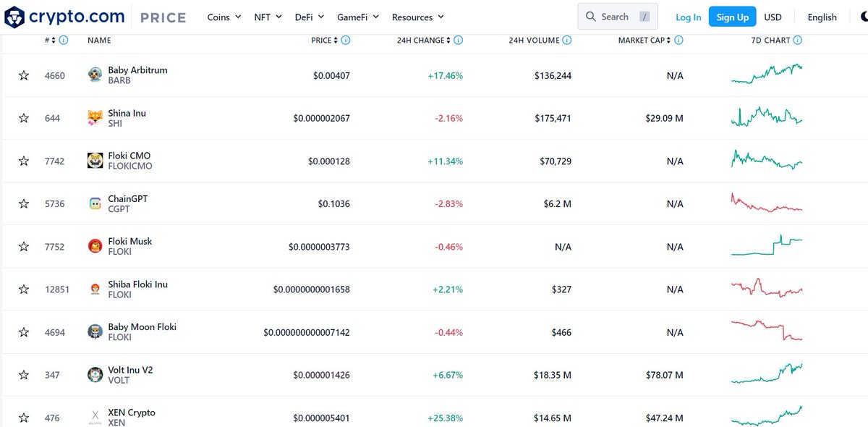Viewport: 868px width, 427px height.
Task: Click the NAME column header
Action: [x=99, y=41]
